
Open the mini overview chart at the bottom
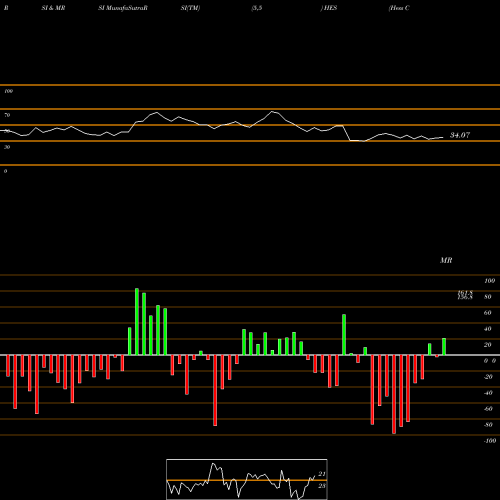[x=247, y=479]
